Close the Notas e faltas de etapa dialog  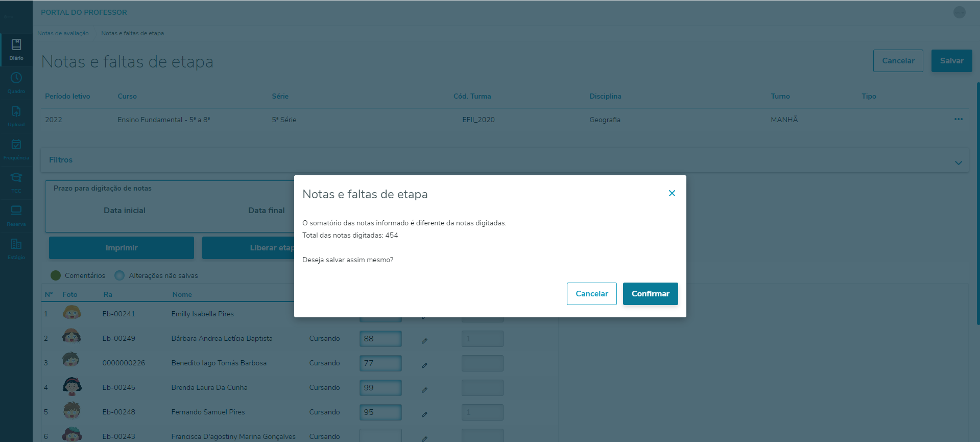[x=672, y=193]
